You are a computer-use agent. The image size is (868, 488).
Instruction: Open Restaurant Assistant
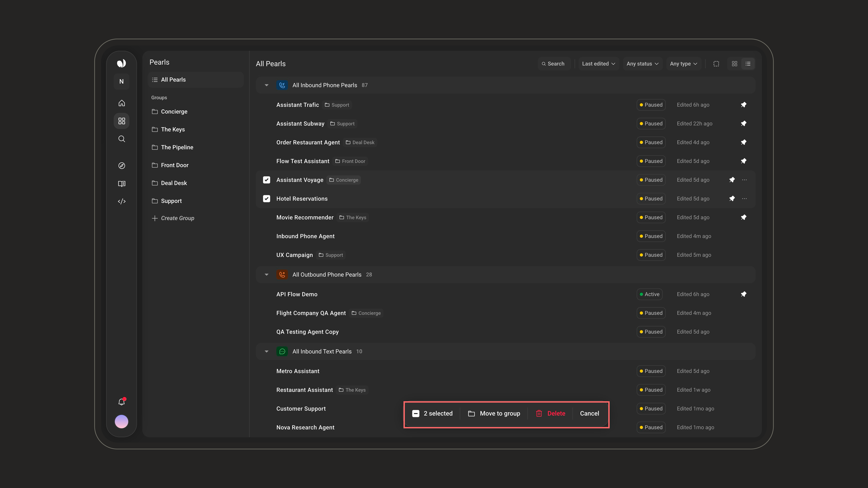click(x=505, y=390)
